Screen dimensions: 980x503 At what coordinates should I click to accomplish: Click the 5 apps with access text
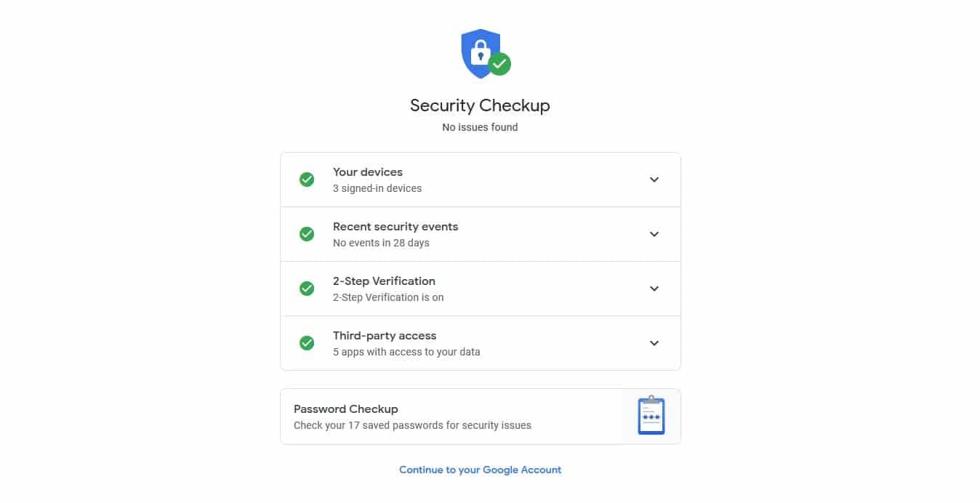pos(406,352)
